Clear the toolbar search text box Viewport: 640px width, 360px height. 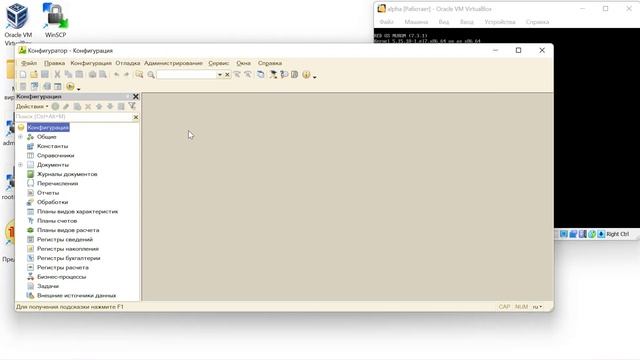[x=227, y=75]
